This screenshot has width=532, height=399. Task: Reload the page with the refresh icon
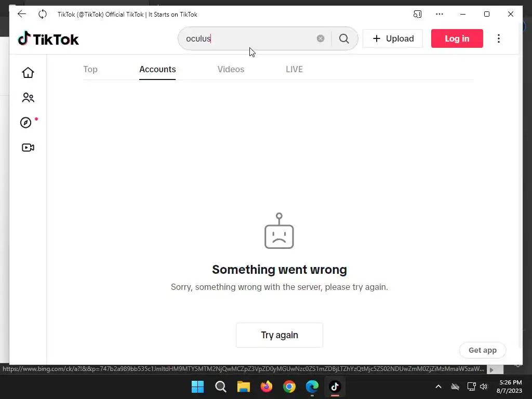[43, 14]
